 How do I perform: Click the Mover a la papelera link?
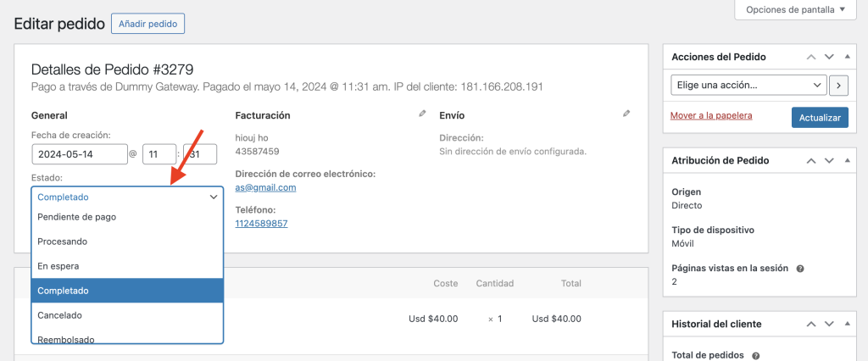710,115
